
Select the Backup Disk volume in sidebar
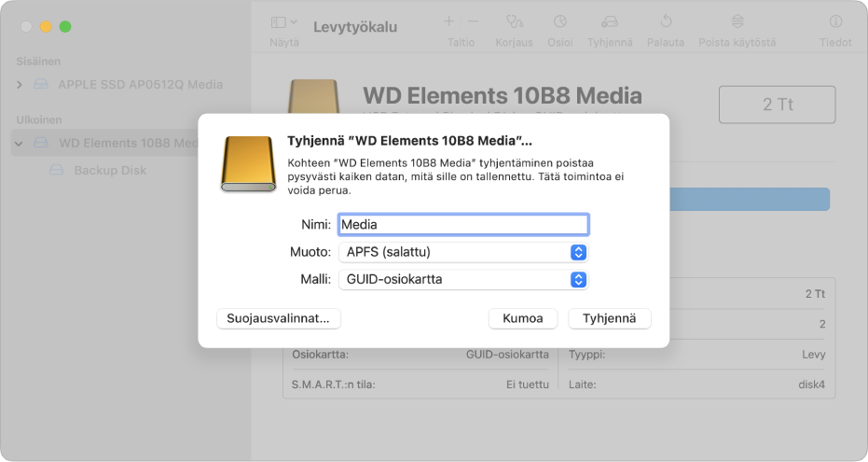coord(110,170)
